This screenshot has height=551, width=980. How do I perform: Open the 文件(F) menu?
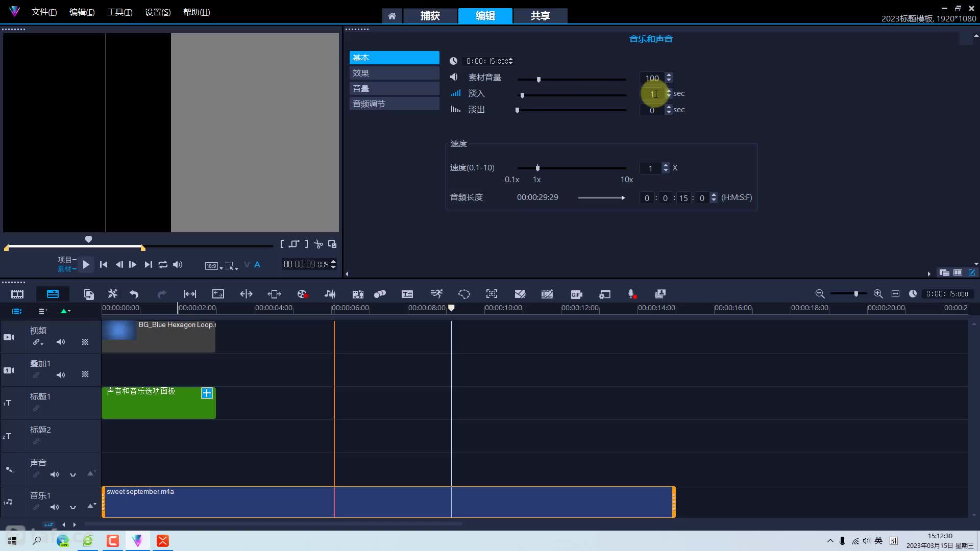click(44, 12)
